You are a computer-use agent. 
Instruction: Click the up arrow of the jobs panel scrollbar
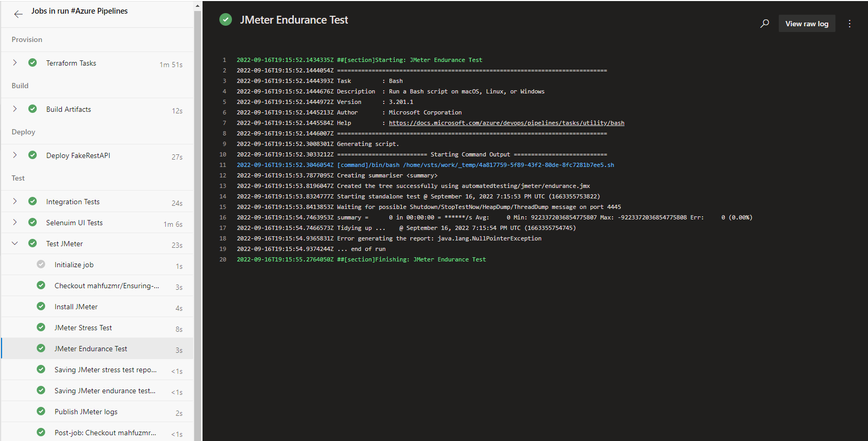(x=197, y=6)
